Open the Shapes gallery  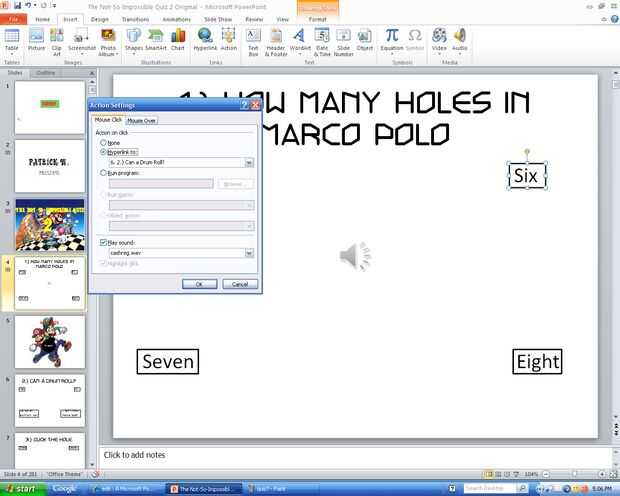(x=134, y=42)
